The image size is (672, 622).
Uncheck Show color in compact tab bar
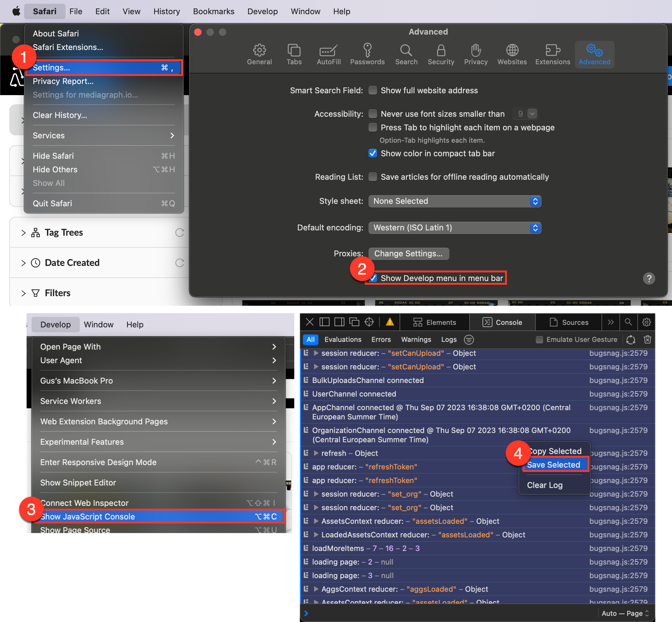tap(372, 153)
